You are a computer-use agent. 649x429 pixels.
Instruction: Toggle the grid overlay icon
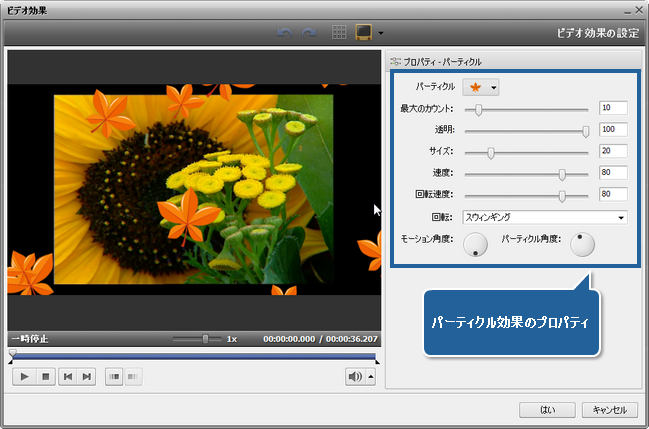(x=340, y=32)
